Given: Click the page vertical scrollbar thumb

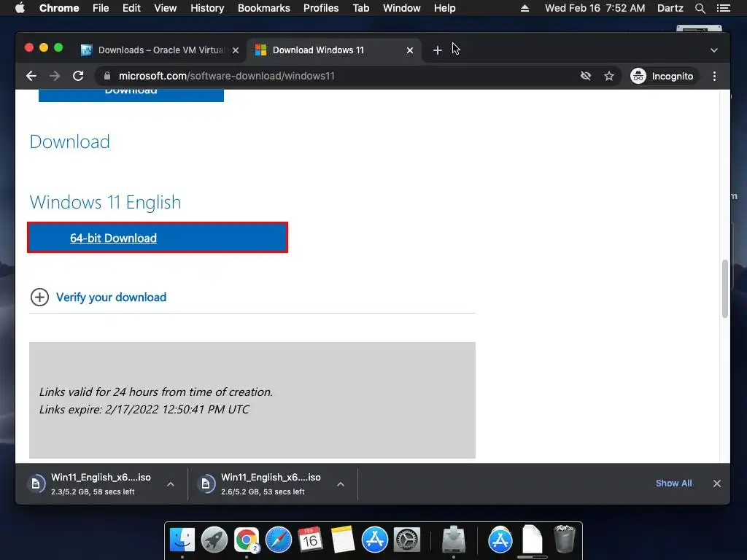Looking at the screenshot, I should tap(725, 289).
